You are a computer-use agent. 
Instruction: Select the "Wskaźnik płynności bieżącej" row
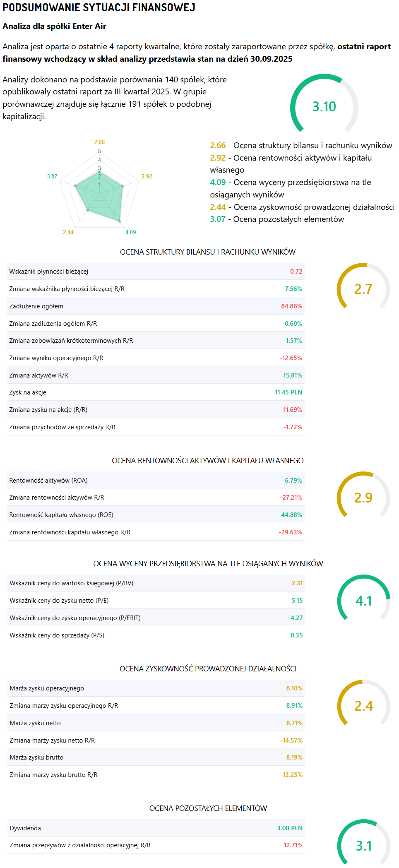[156, 272]
